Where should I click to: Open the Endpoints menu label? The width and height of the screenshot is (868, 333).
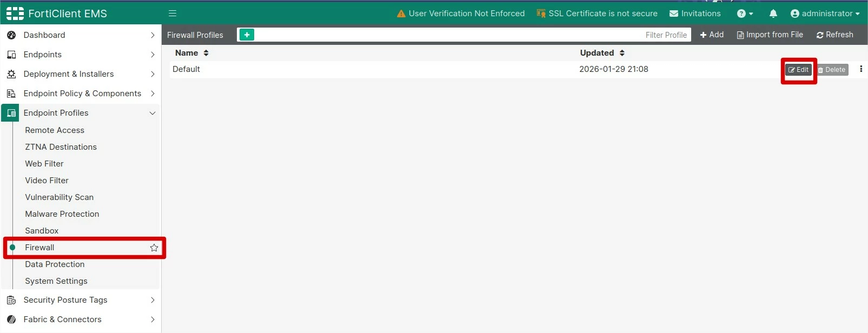pos(43,55)
